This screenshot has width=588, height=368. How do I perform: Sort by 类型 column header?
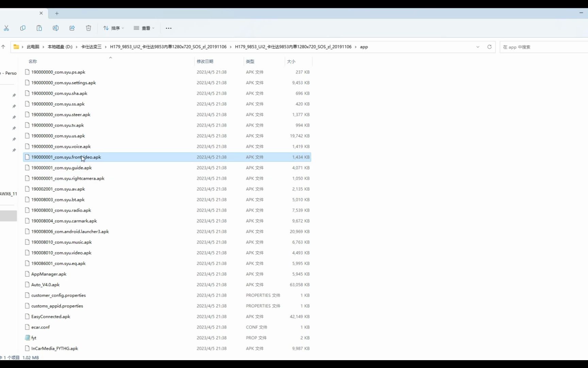coord(250,61)
